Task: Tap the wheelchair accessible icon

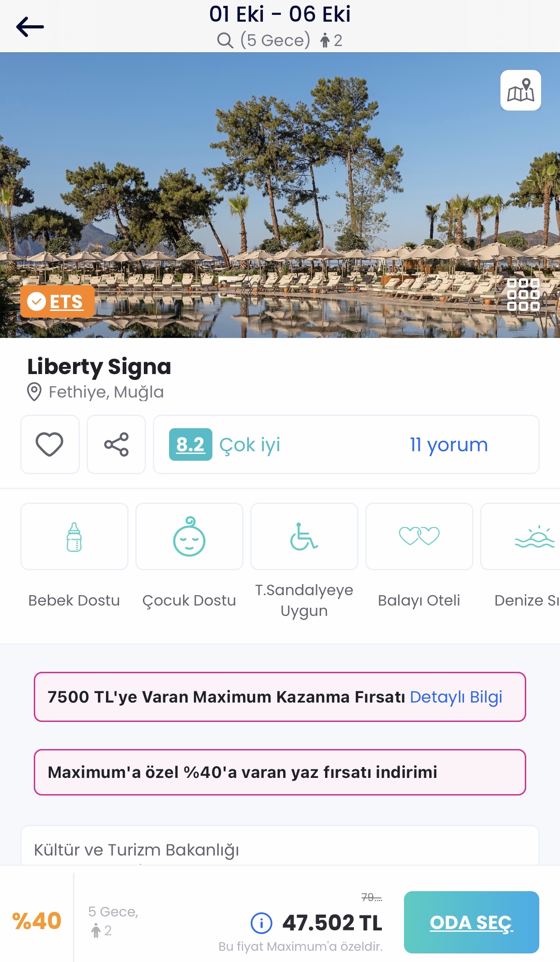Action: click(304, 536)
